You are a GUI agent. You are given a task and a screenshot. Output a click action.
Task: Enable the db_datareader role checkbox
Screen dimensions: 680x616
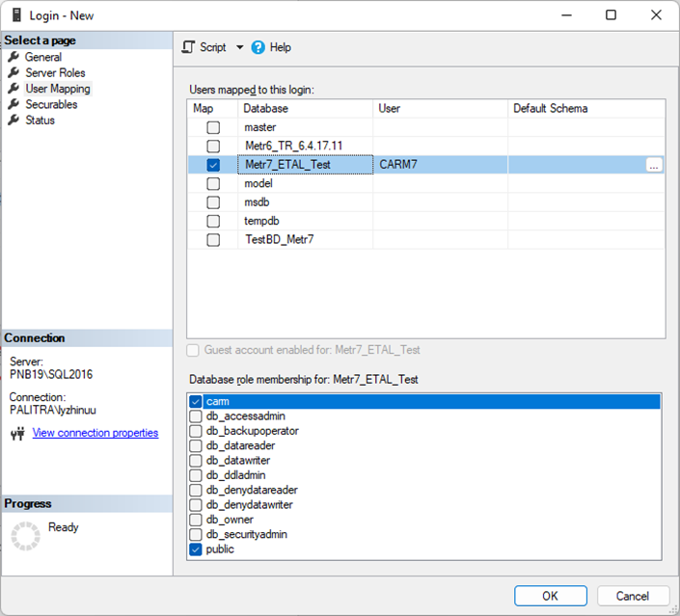point(196,445)
